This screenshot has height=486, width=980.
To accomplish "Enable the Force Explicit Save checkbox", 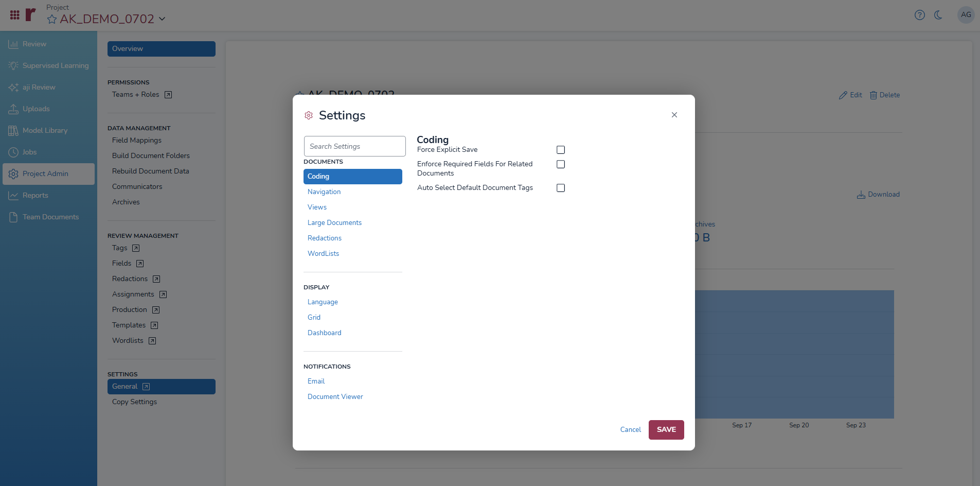I will (x=561, y=150).
